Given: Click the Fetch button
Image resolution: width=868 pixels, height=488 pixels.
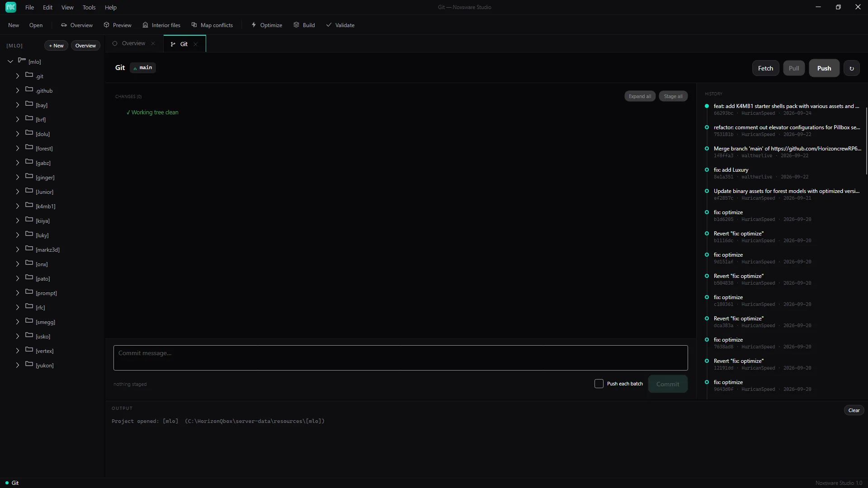Looking at the screenshot, I should click(x=765, y=68).
